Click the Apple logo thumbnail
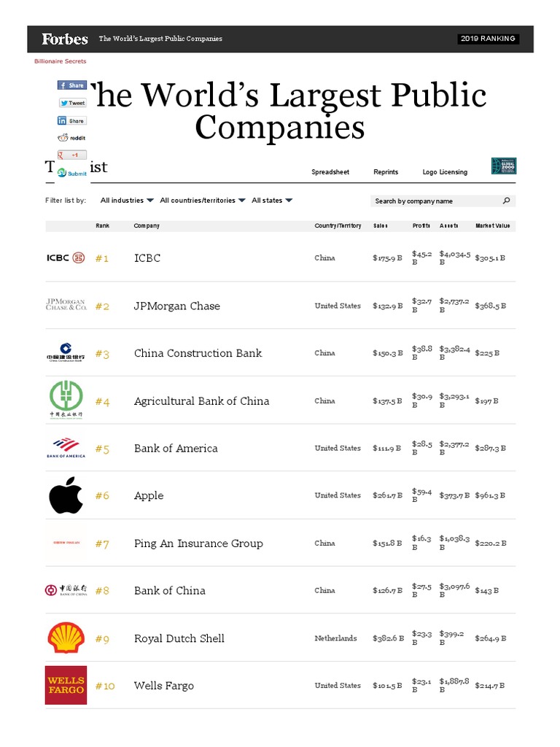This screenshot has height=747, width=560. pyautogui.click(x=66, y=496)
